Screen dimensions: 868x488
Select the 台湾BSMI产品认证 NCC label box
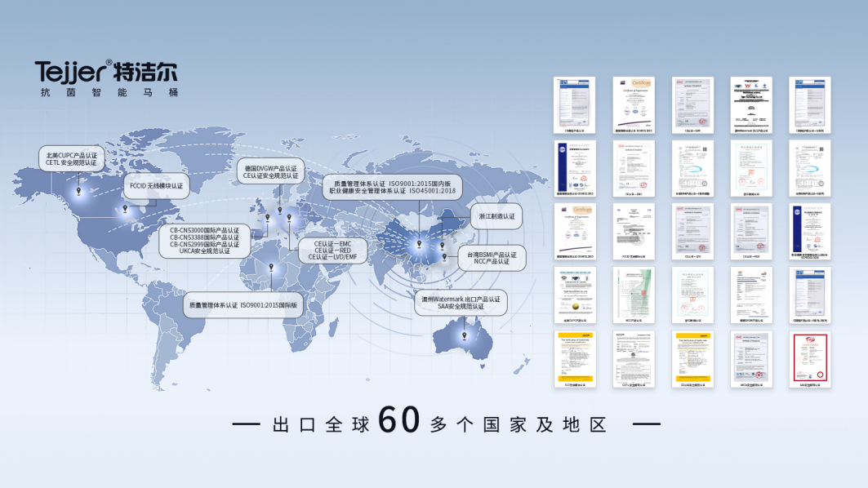(492, 258)
